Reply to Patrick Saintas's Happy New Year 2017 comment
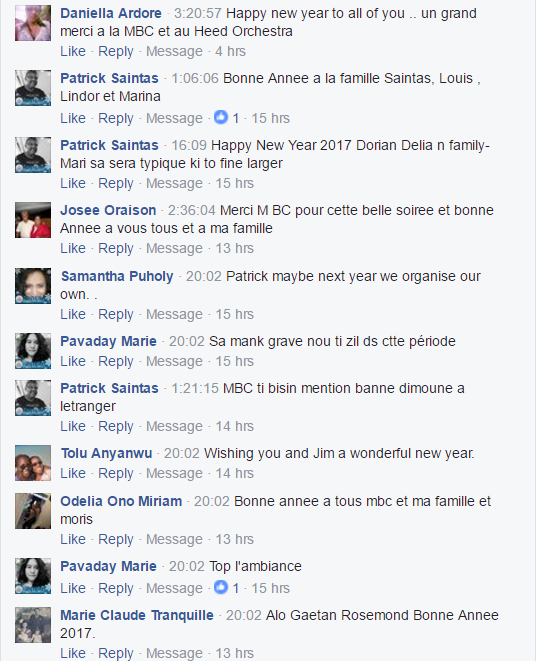Screen dimensions: 537x661 115,183
